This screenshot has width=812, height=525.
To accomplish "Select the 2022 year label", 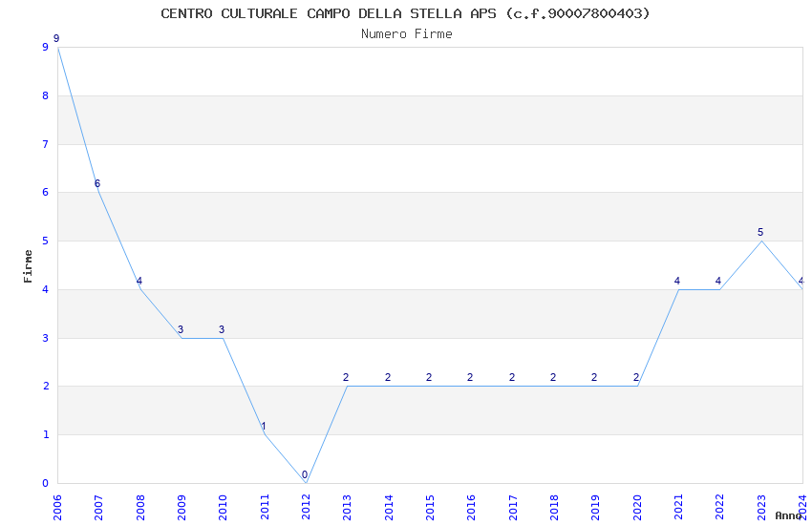I will [x=720, y=508].
